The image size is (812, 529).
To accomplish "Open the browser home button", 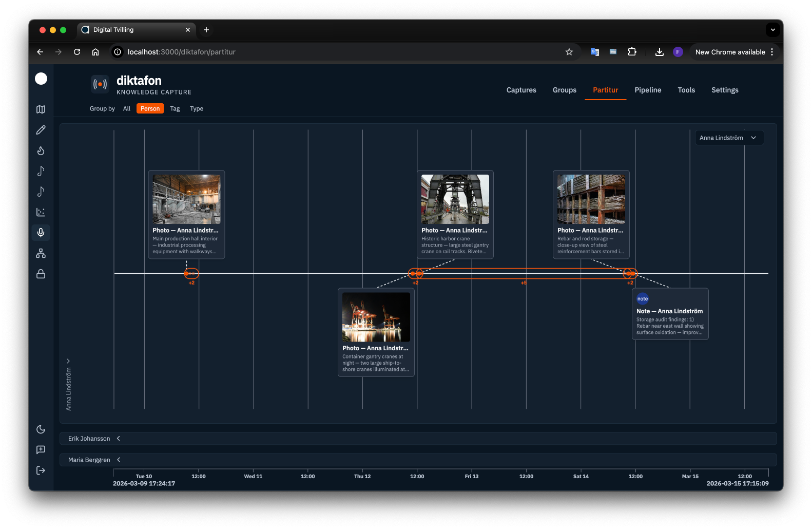I will 95,52.
